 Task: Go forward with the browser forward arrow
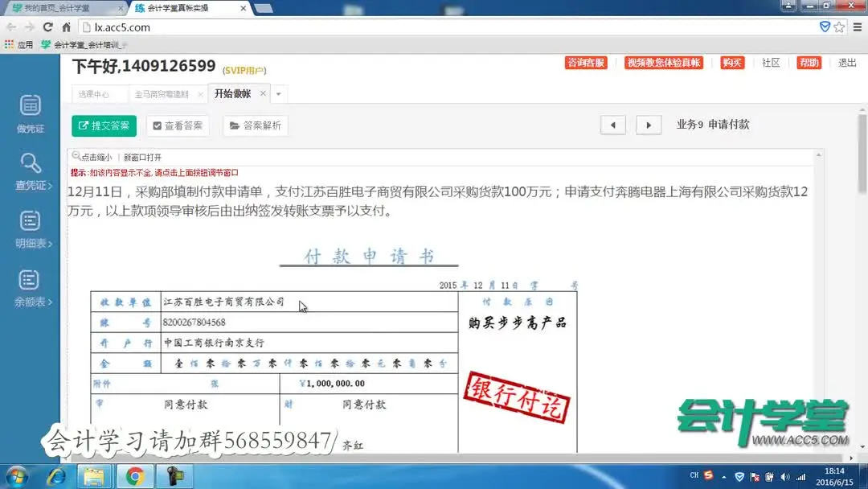[x=30, y=27]
